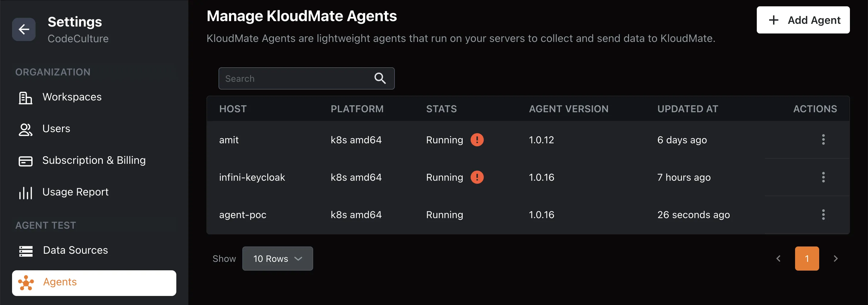Click the warning icon in amit row

[x=477, y=140]
